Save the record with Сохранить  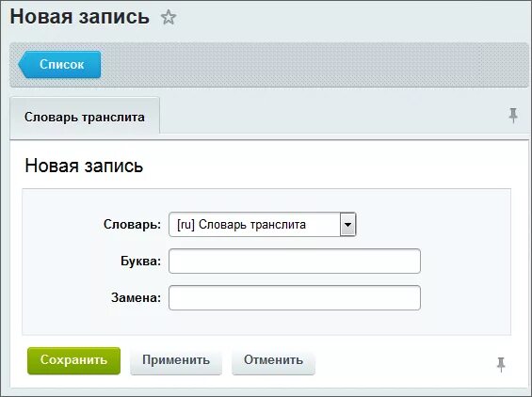[73, 360]
